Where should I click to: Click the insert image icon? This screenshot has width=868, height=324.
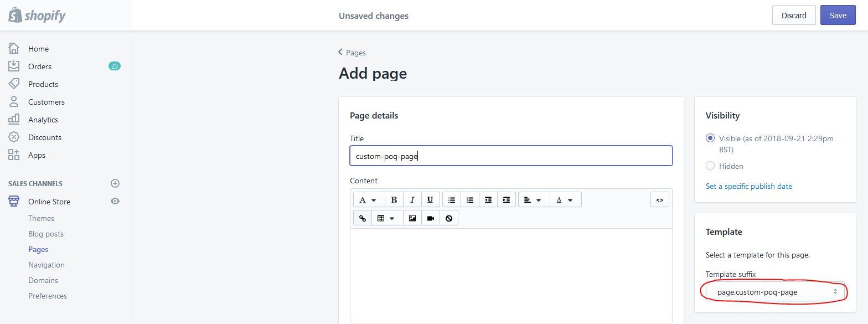pos(412,218)
